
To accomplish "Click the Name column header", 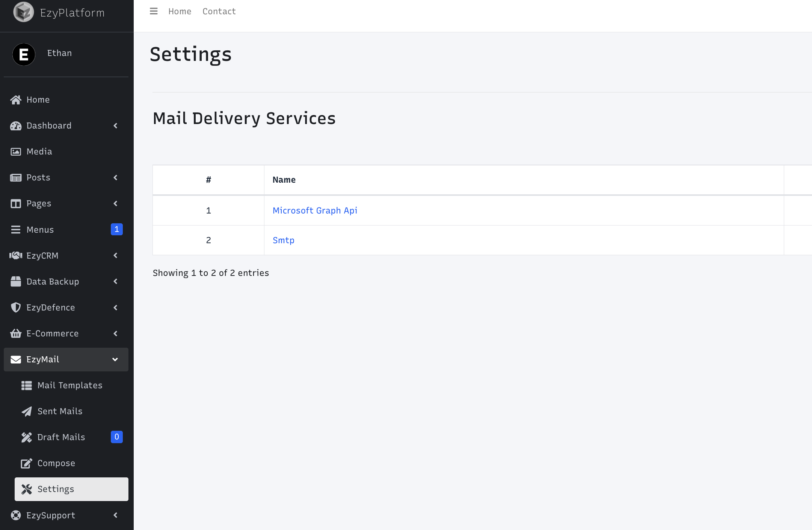I will (284, 180).
